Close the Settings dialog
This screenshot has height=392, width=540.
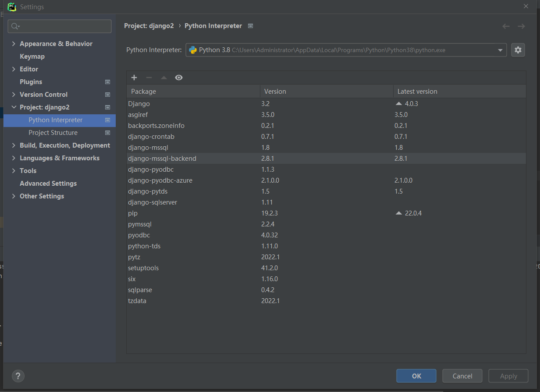(x=526, y=6)
